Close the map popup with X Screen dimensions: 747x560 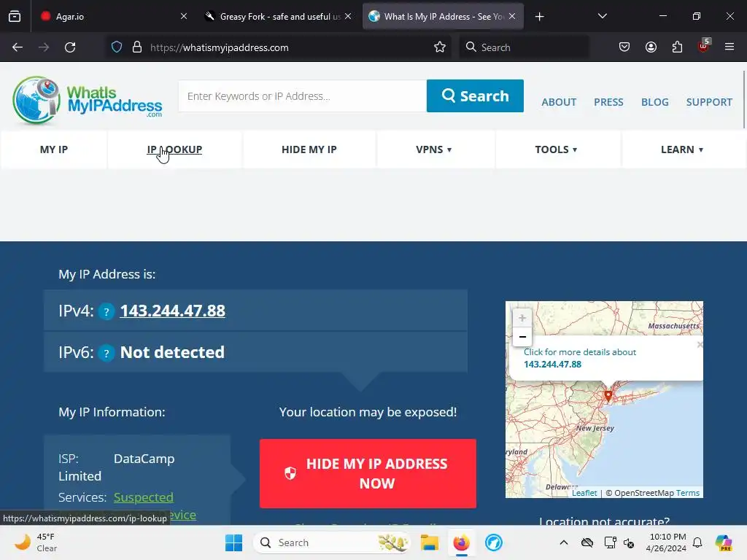(x=700, y=344)
